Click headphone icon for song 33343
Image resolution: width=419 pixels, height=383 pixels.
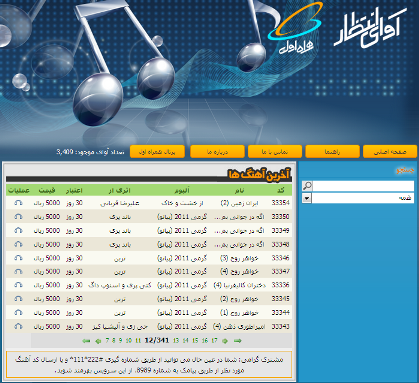pyautogui.click(x=19, y=326)
